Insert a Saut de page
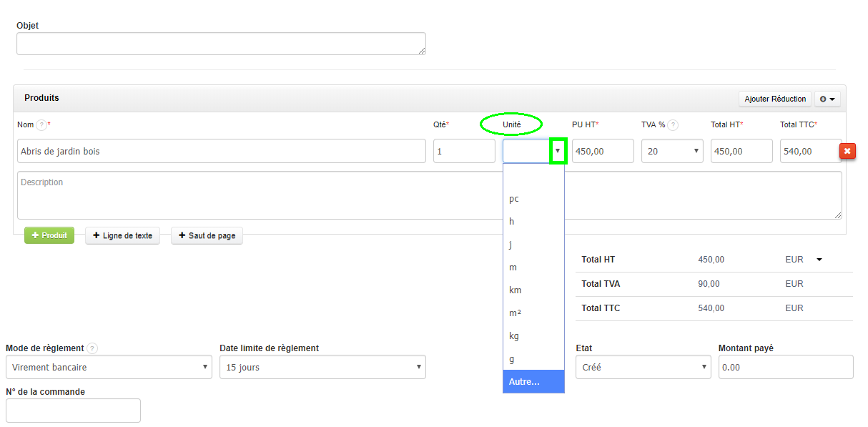The width and height of the screenshot is (868, 427). (207, 236)
